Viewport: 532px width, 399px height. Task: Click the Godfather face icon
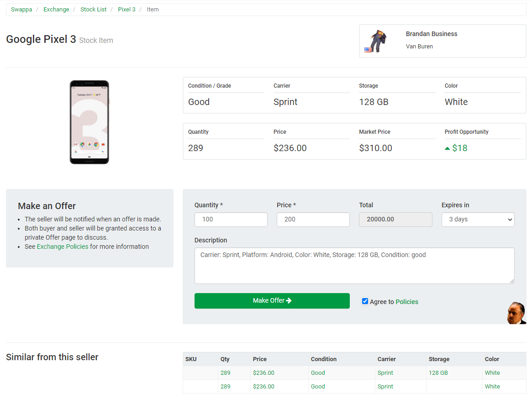pos(516,313)
